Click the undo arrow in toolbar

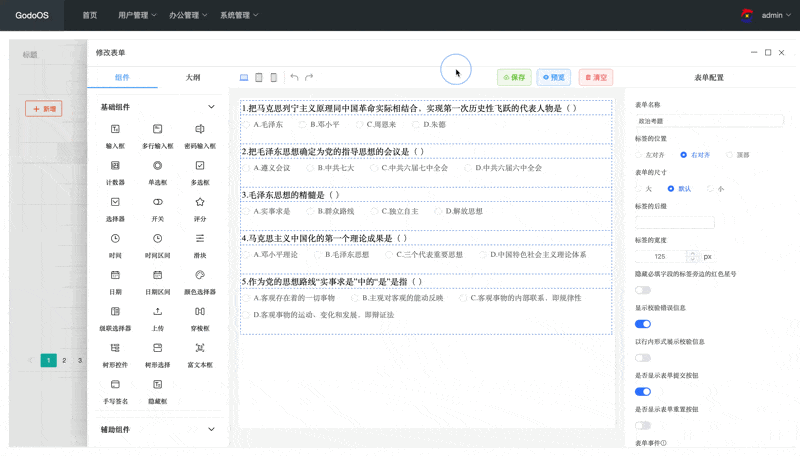click(294, 77)
